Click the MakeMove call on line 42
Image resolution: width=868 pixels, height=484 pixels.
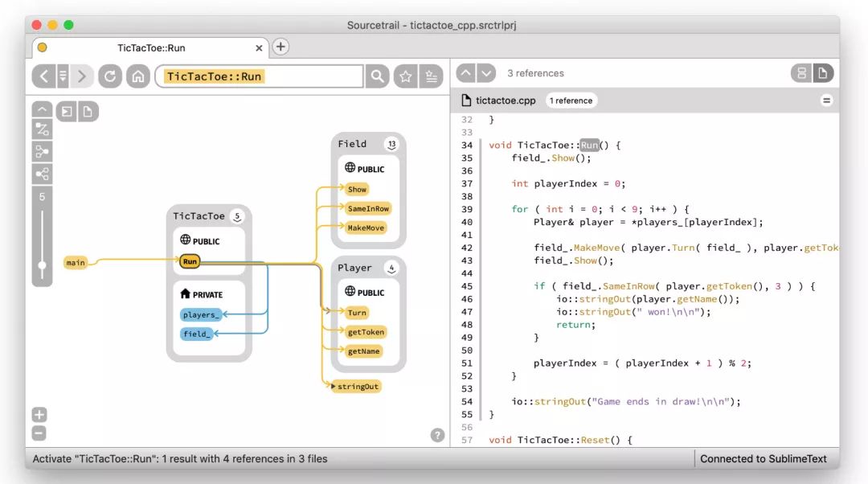coord(596,248)
